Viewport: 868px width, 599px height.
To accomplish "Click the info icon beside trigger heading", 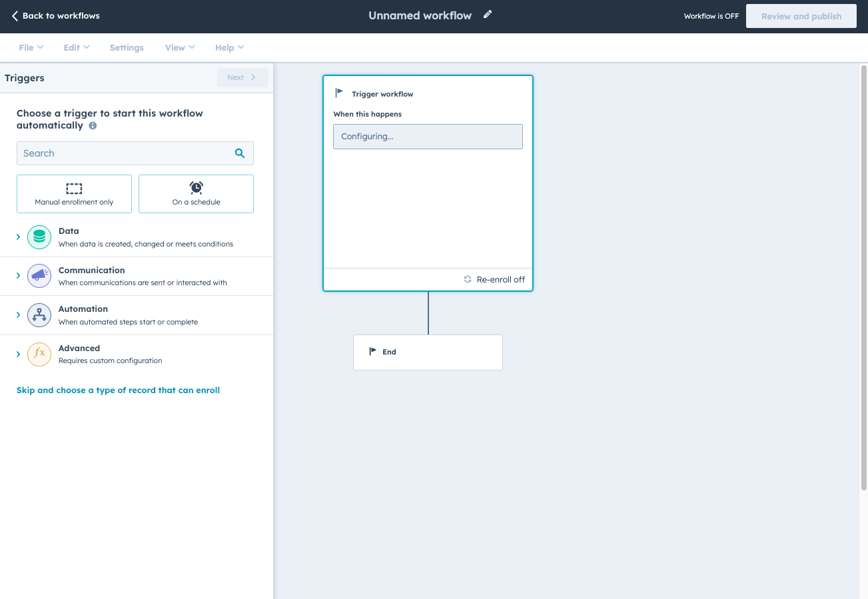I will pos(92,125).
